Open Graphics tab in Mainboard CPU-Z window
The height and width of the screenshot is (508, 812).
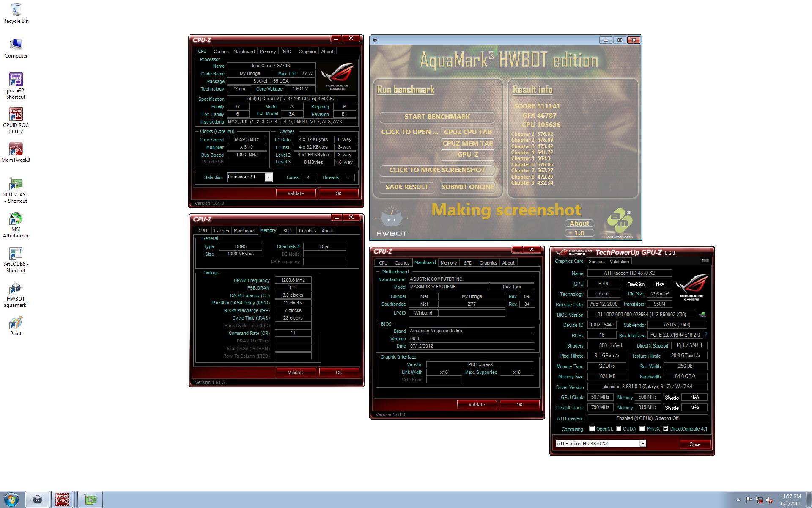click(488, 263)
